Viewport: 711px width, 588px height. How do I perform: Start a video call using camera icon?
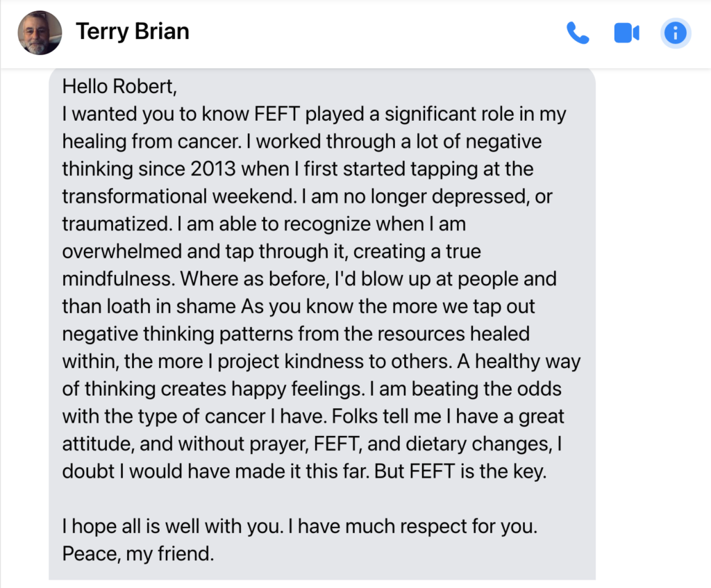tap(627, 33)
